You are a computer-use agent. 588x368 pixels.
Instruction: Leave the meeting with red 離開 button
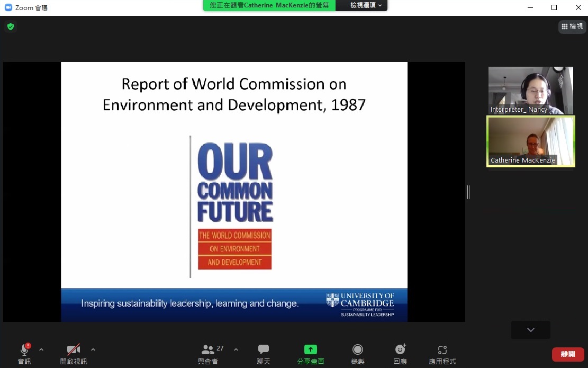tap(568, 354)
